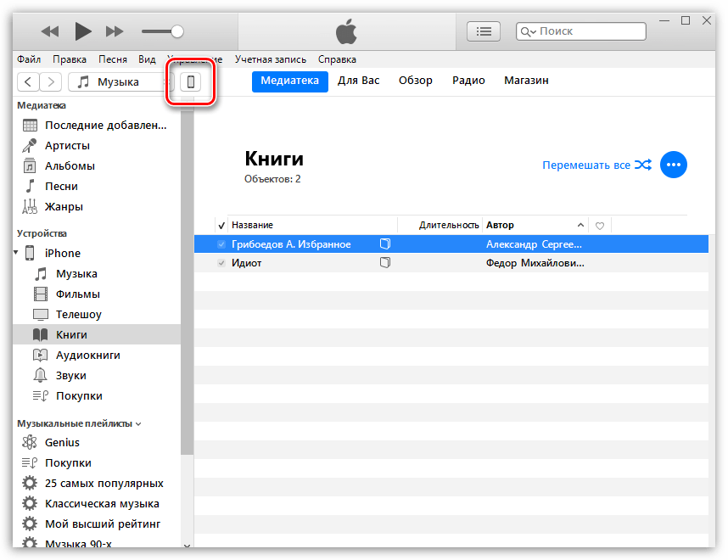
Task: Select the Идиот book title
Action: pos(247,263)
